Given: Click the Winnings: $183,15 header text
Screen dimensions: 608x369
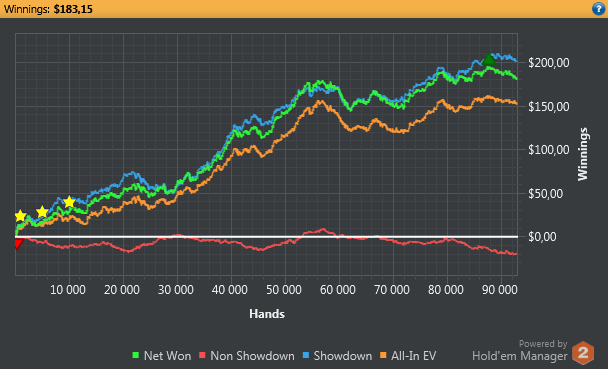Looking at the screenshot, I should click(48, 9).
